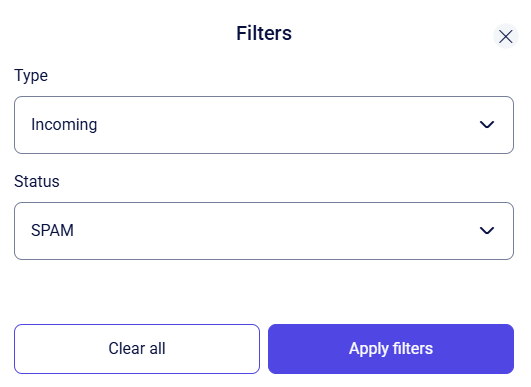Toggle the Status combo box arrow
Screen dimensions: 531x387
(487, 231)
